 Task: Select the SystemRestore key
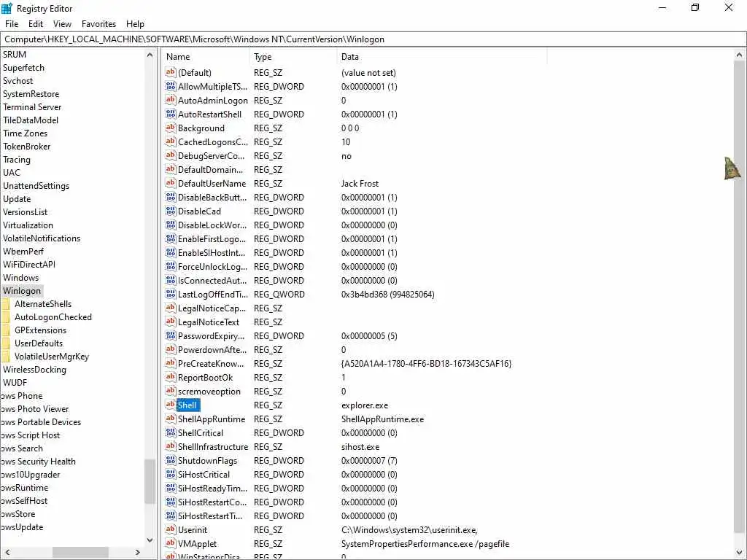coord(31,94)
